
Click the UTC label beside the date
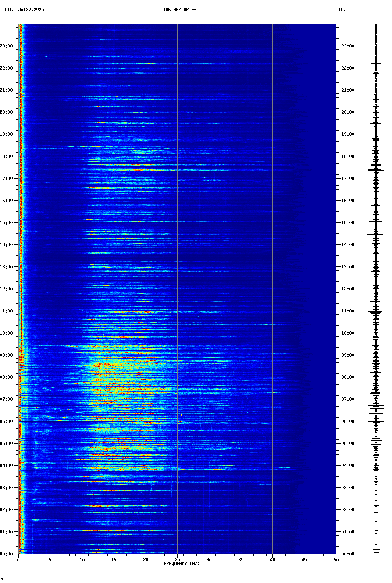click(9, 10)
